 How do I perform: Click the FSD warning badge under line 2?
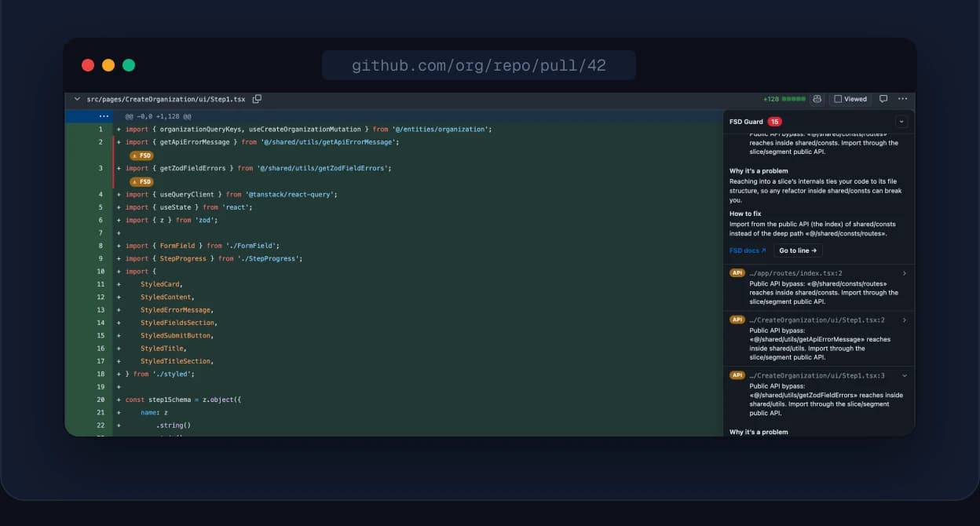coord(142,155)
